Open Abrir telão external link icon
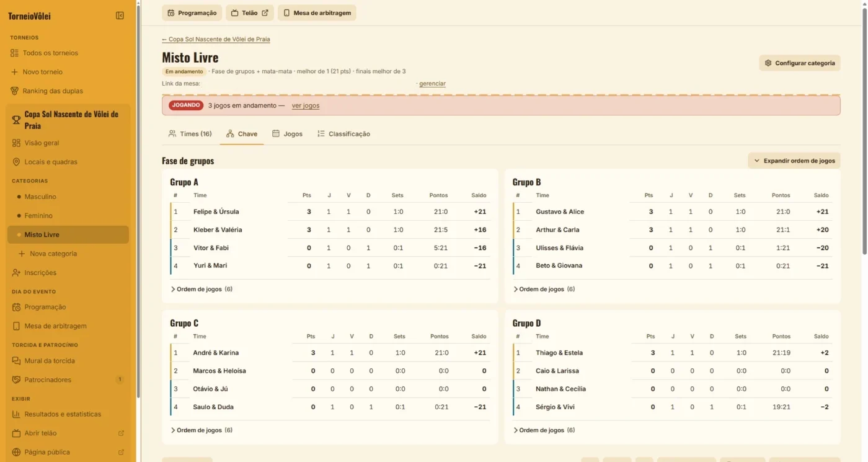Viewport: 868px width, 462px height. (x=121, y=433)
